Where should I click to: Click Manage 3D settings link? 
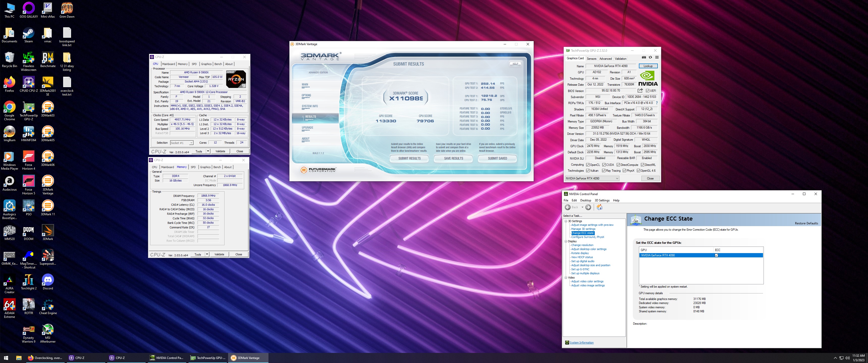(x=583, y=229)
